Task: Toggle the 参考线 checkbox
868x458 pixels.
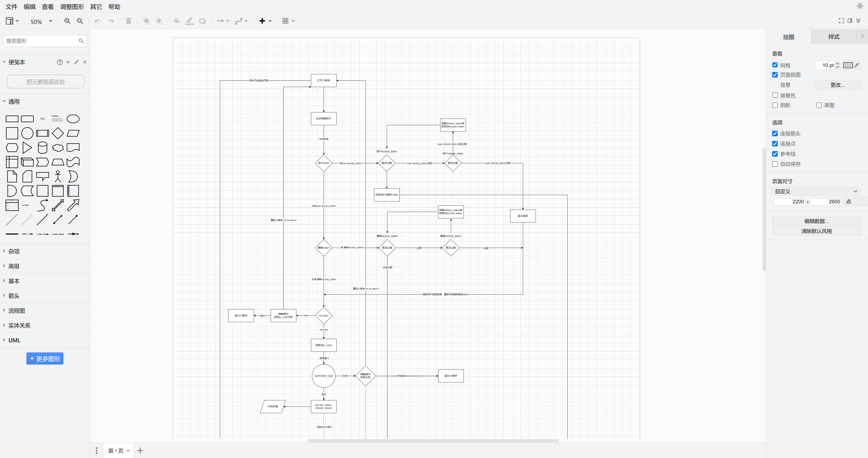Action: 775,154
